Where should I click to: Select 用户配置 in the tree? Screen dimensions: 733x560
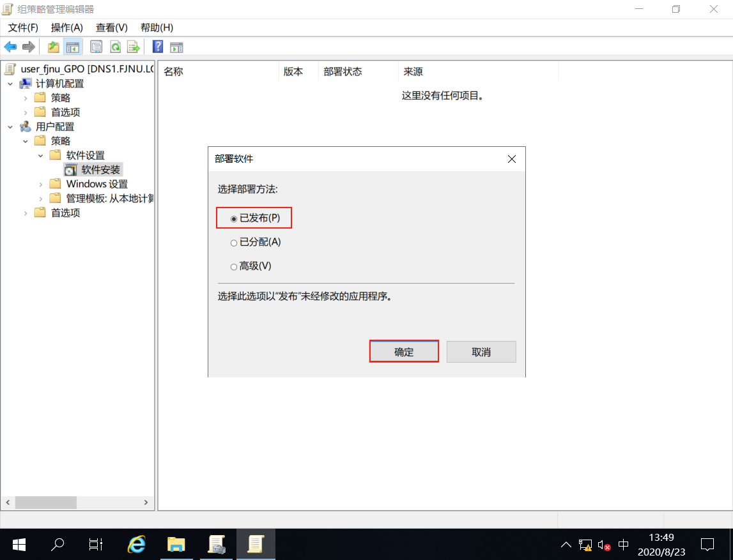click(x=55, y=126)
